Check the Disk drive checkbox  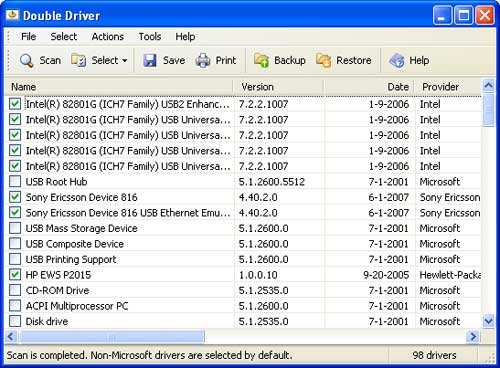point(15,321)
